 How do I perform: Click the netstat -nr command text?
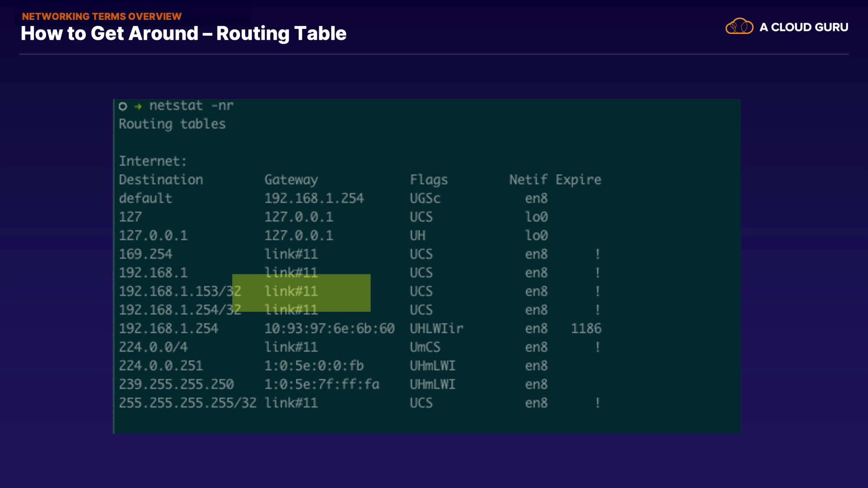[x=191, y=106]
